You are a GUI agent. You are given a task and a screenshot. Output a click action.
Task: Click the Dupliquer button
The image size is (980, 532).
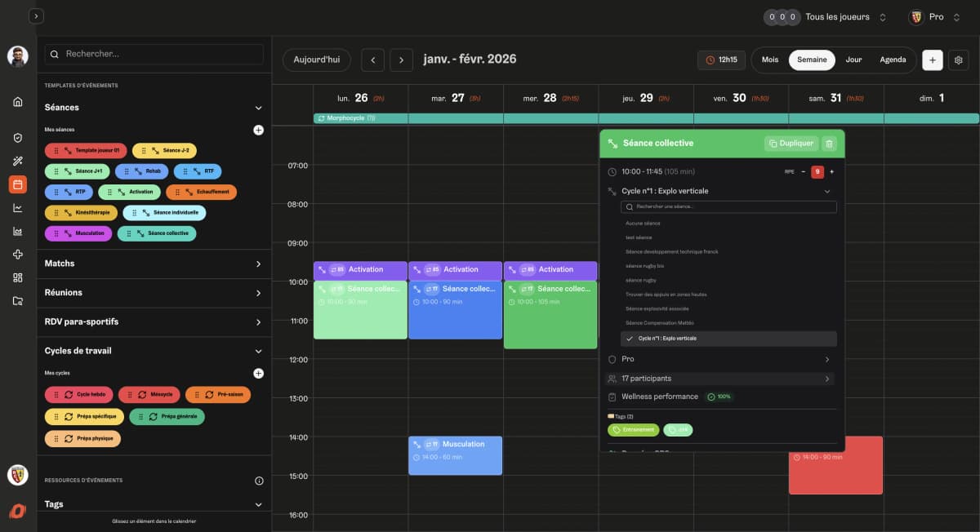791,144
